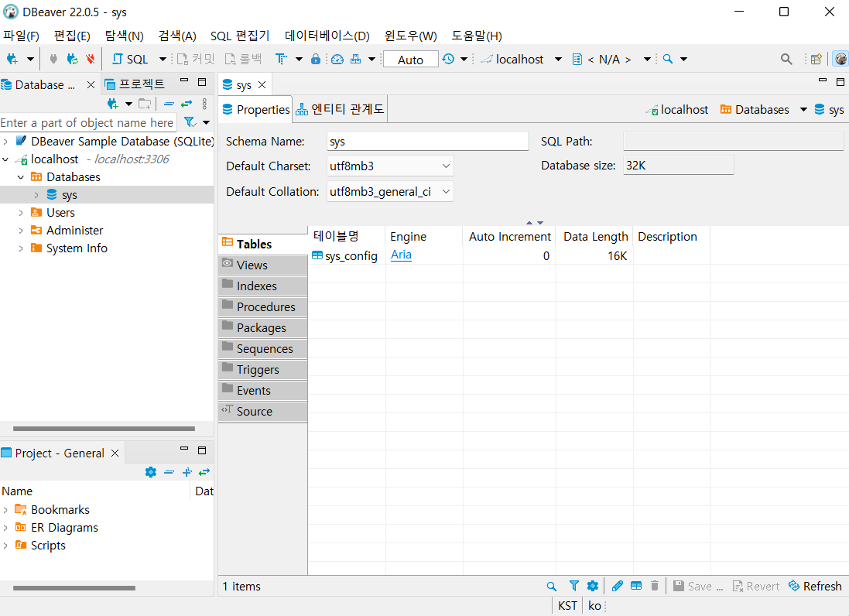Open the 데이터베이스(D) menu
The height and width of the screenshot is (616, 849).
[x=327, y=36]
